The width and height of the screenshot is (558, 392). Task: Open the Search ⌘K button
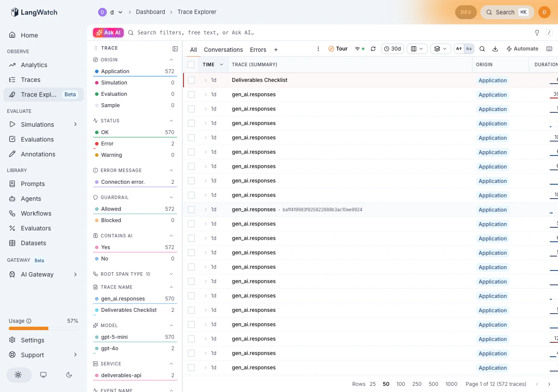coord(507,12)
